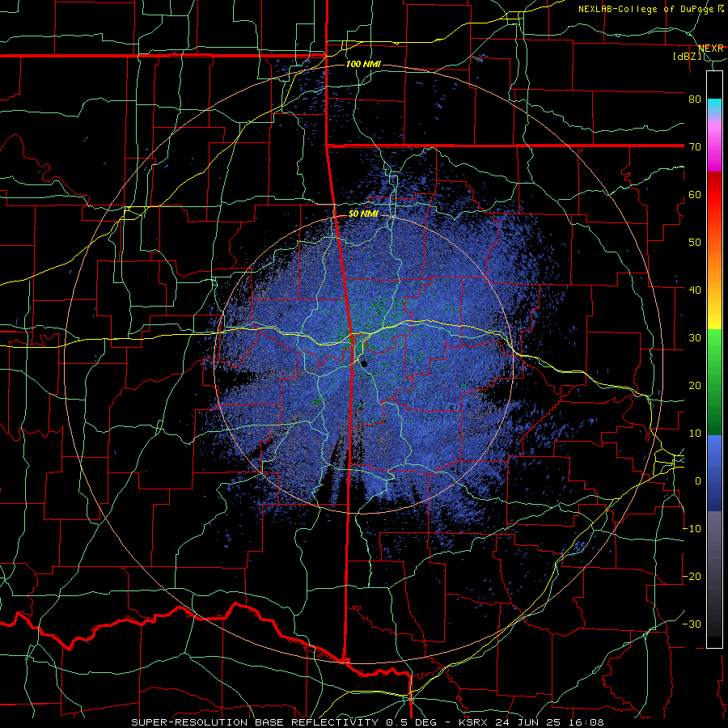Click the 40 value on the dBZ scale
Viewport: 728px width, 728px height.
point(695,290)
